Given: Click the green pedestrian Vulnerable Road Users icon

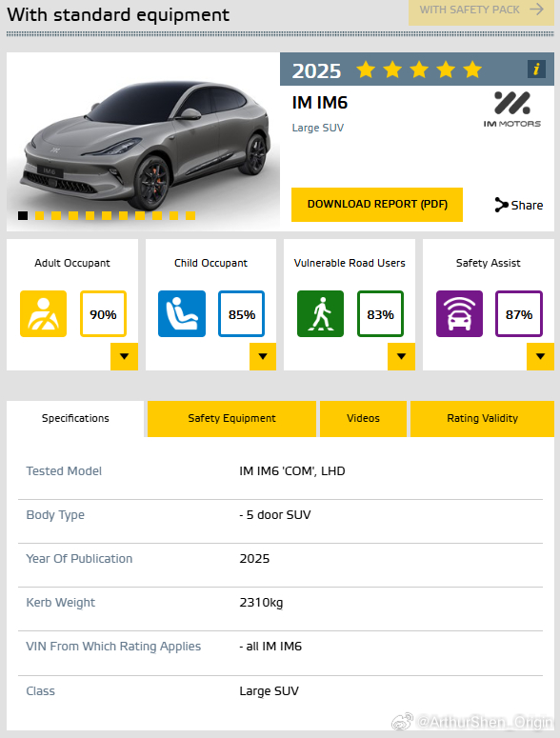Looking at the screenshot, I should (x=320, y=314).
